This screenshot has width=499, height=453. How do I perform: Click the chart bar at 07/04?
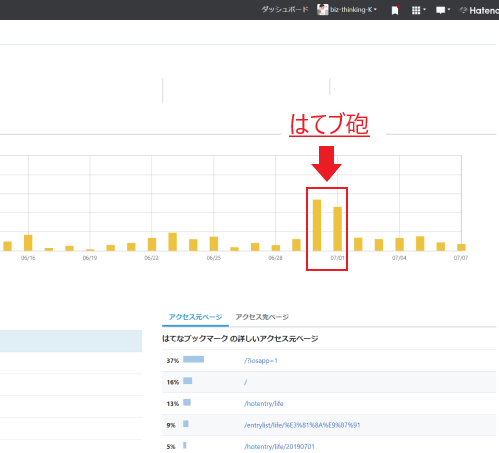[x=399, y=245]
